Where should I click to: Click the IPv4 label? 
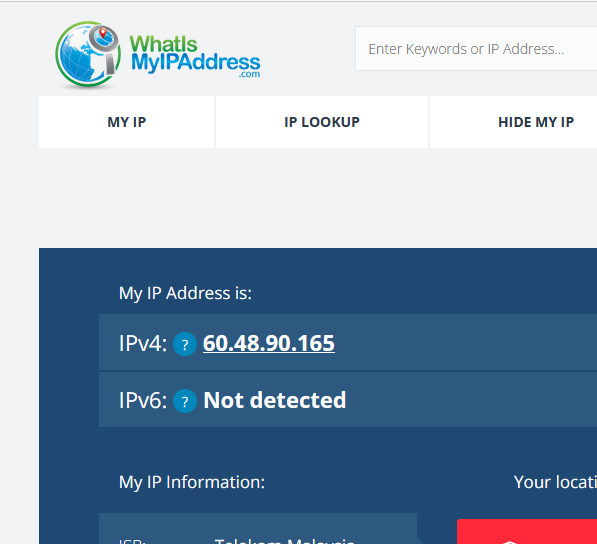point(143,343)
